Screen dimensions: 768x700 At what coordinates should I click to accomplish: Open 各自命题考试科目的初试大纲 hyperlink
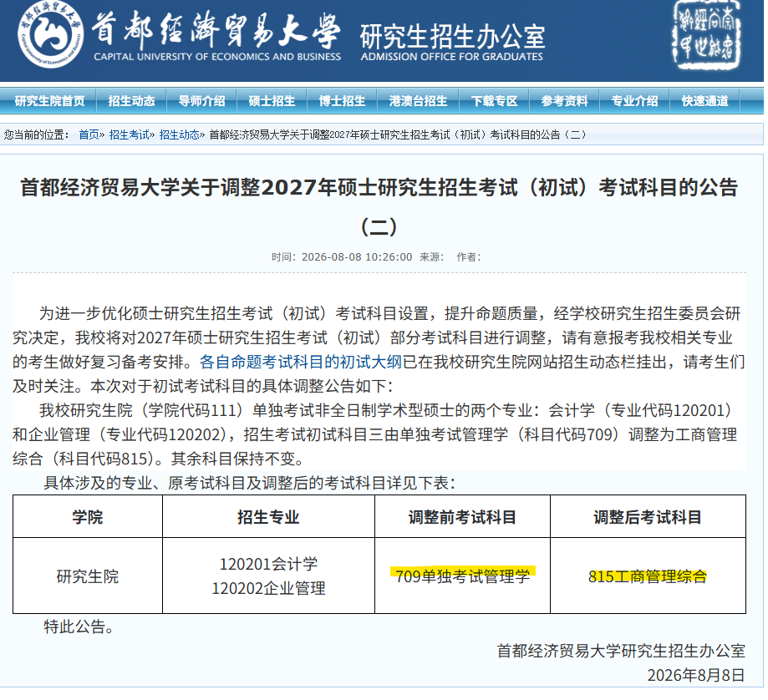(300, 363)
